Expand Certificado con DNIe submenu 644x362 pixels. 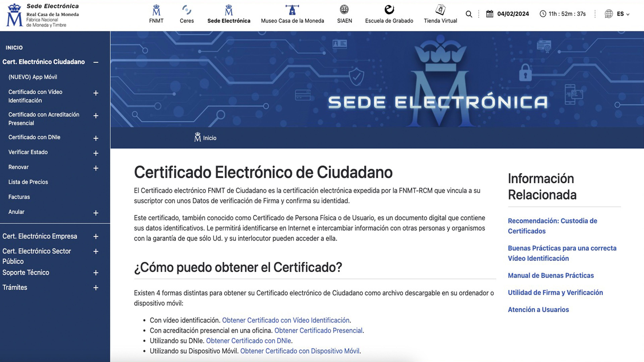[96, 138]
